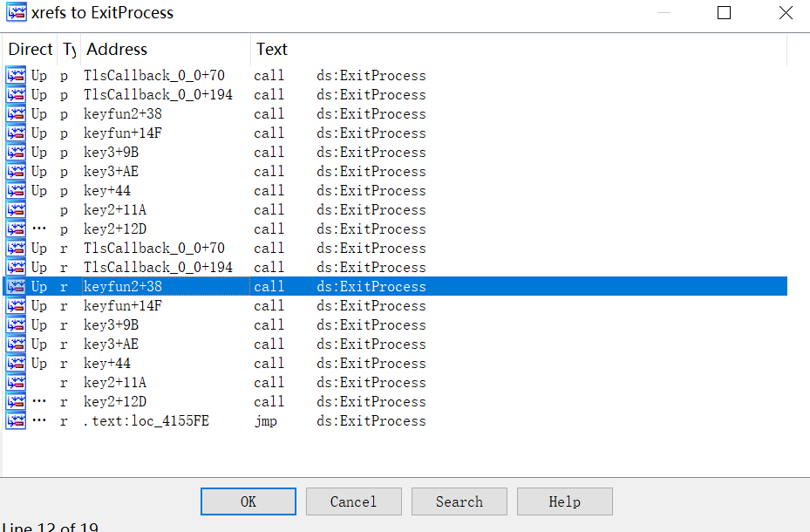This screenshot has height=532, width=810.
Task: Click highlighted r-type address keyfun2+38
Action: coord(123,286)
